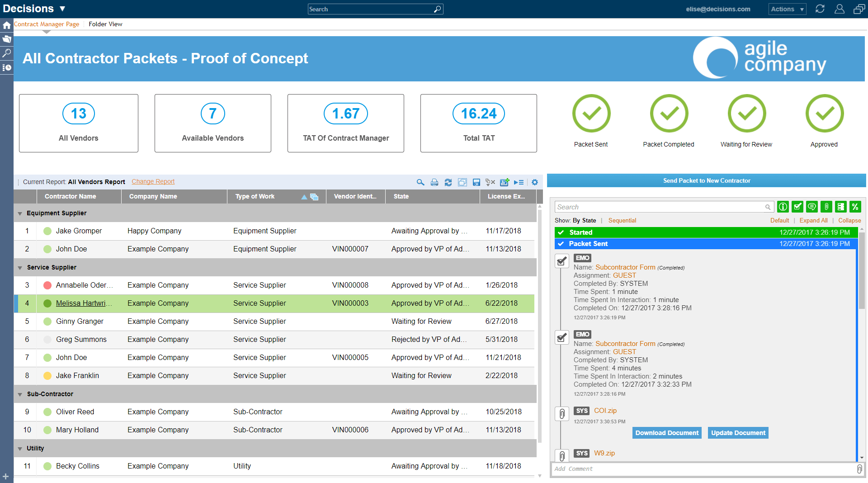868x483 pixels.
Task: Save the report with floppy disk icon
Action: click(x=476, y=182)
